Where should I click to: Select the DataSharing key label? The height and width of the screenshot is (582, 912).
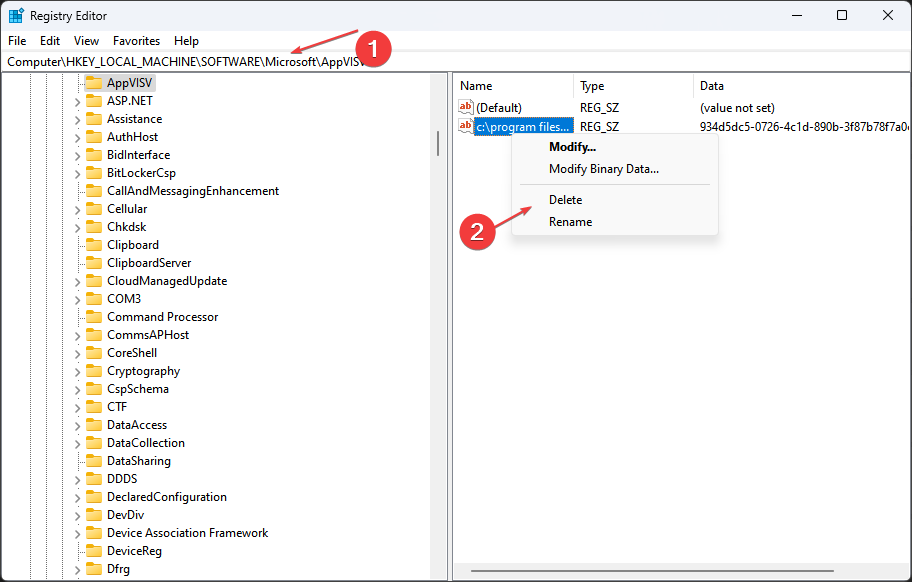click(139, 461)
